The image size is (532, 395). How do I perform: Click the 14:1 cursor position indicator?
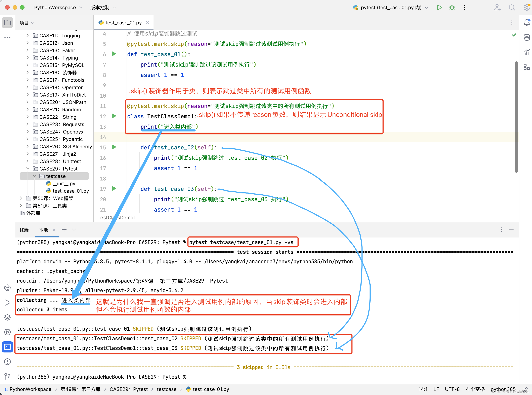(x=423, y=389)
